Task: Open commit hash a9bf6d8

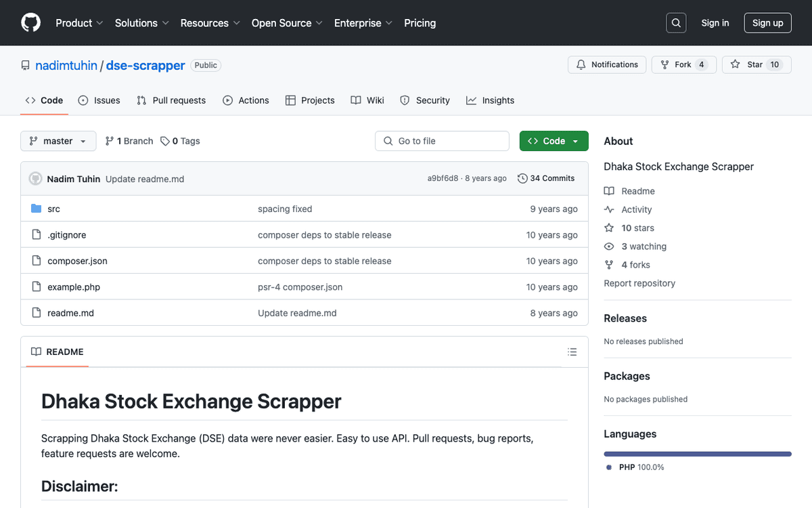Action: 443,178
